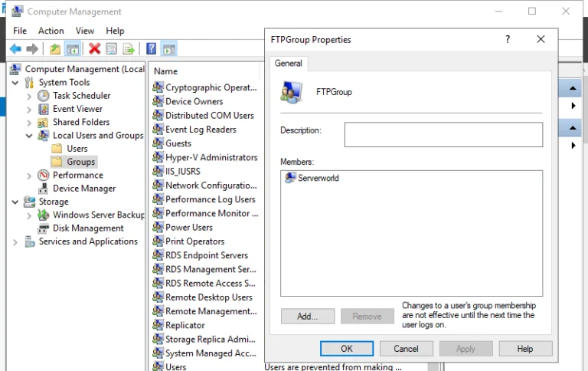Click the Forward arrow toolbar icon
The image size is (588, 371).
(x=32, y=49)
